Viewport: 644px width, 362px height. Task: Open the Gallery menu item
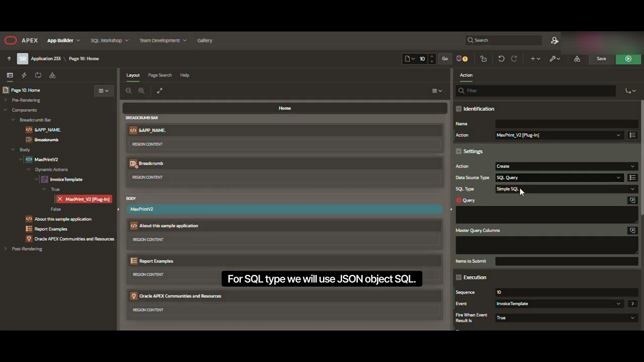(205, 40)
